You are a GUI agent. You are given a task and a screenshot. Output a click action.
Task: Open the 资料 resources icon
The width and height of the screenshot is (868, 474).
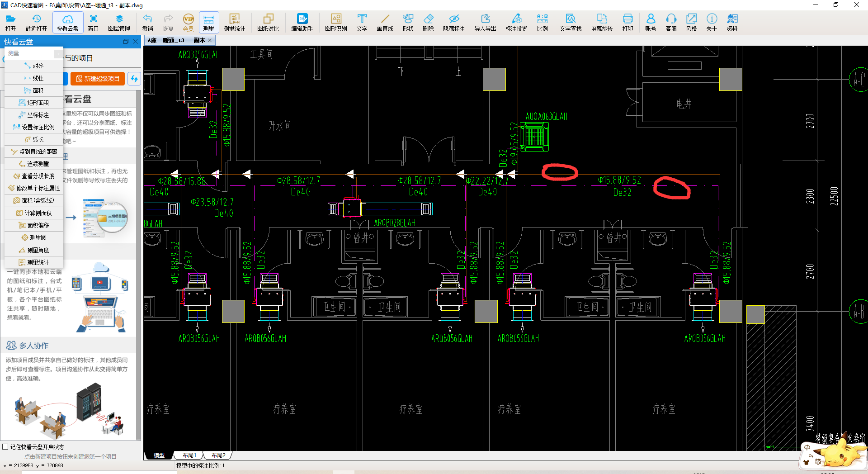click(x=732, y=23)
